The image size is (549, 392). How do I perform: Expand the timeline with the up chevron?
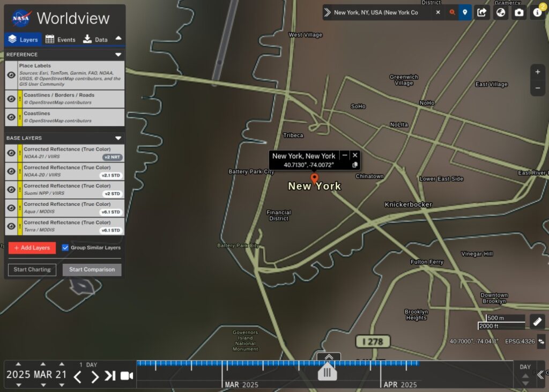(x=329, y=358)
